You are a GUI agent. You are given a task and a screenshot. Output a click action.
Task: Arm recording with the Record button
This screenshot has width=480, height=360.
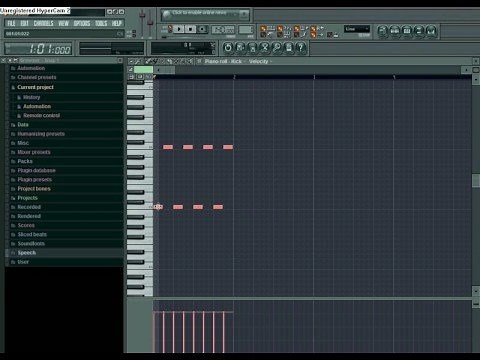click(x=202, y=29)
